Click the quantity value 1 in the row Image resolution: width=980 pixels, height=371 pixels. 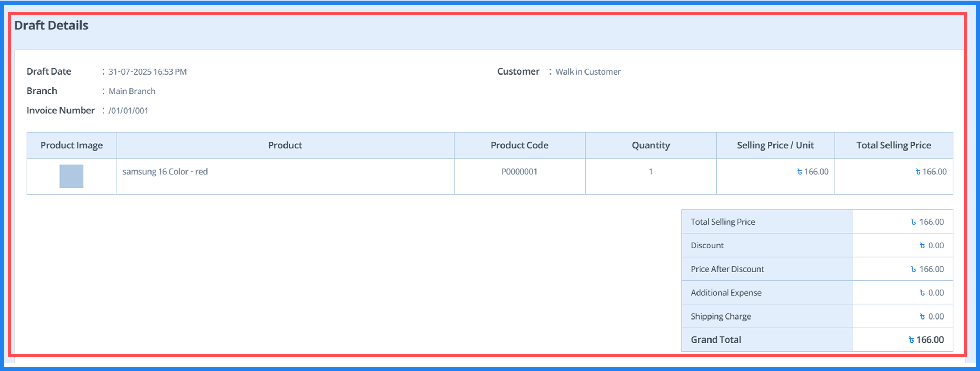tap(651, 171)
